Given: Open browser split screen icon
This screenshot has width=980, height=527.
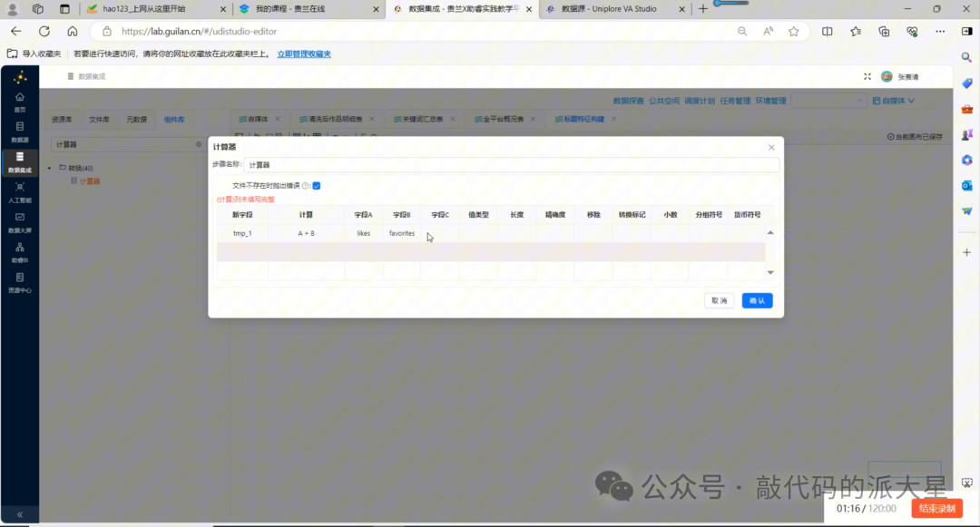Looking at the screenshot, I should pos(827,31).
